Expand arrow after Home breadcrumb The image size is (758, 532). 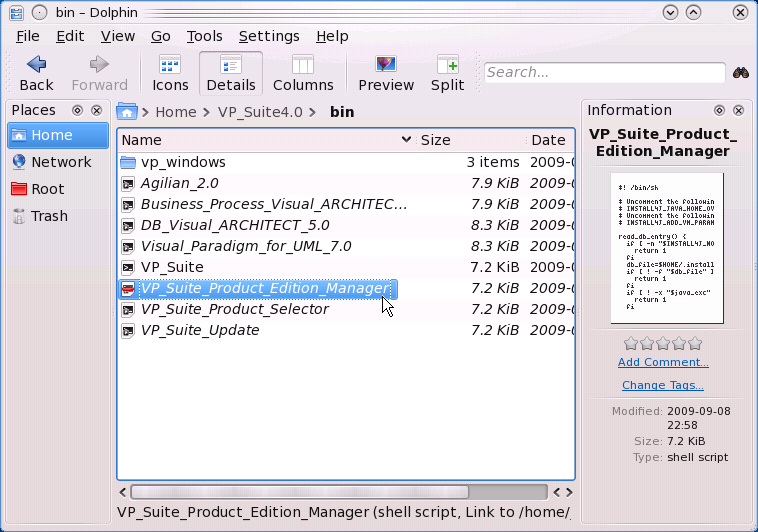(207, 113)
